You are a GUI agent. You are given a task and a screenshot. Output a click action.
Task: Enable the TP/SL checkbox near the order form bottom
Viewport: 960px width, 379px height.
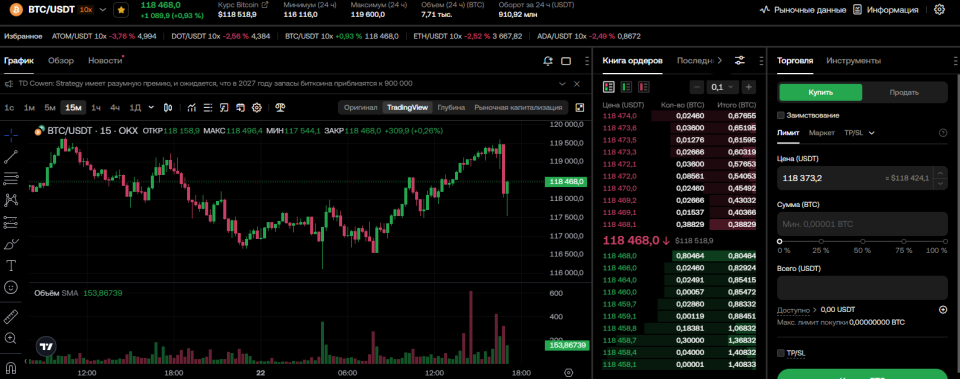(x=781, y=353)
